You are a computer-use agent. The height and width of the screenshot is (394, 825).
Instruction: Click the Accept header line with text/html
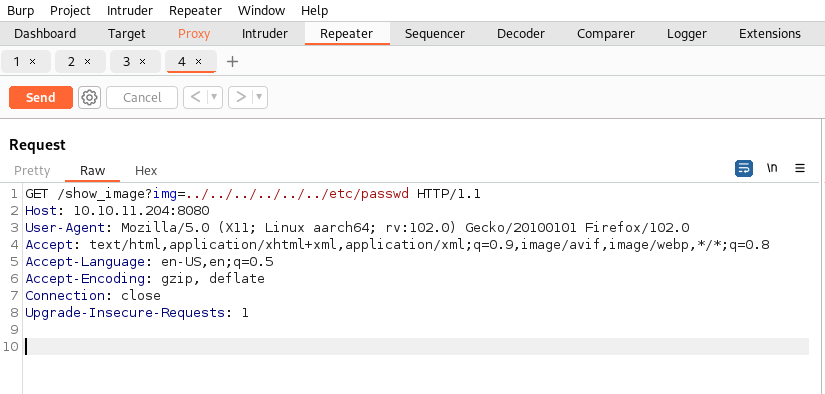pyautogui.click(x=397, y=245)
